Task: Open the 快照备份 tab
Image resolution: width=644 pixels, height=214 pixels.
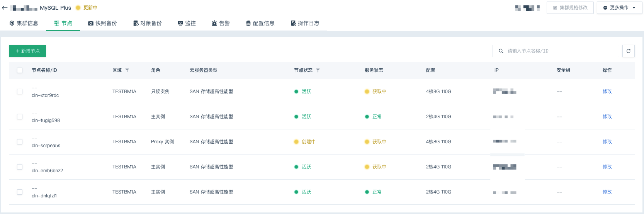Action: tap(102, 23)
